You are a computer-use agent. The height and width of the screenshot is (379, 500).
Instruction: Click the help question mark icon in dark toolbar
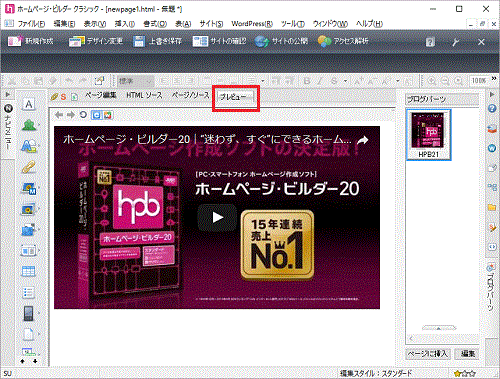point(430,42)
